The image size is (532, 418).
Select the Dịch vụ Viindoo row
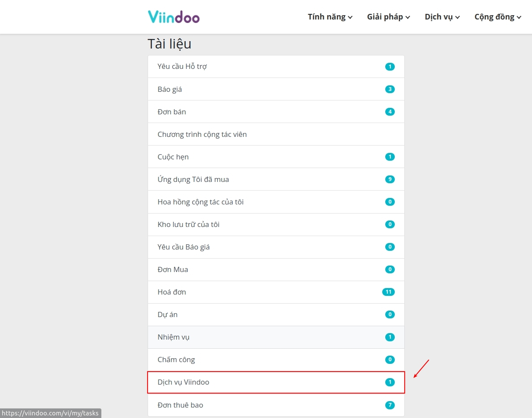tap(276, 382)
